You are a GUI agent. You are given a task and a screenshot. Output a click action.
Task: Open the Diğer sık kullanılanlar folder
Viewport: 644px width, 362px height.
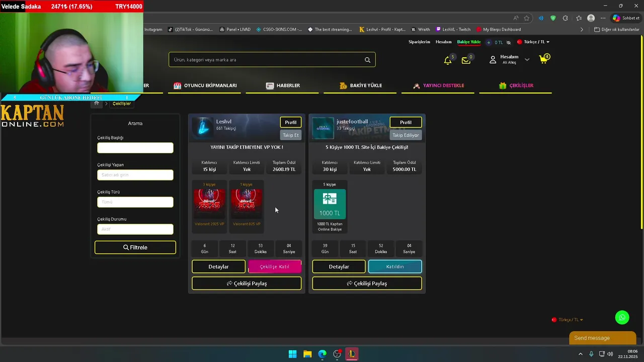(x=617, y=30)
